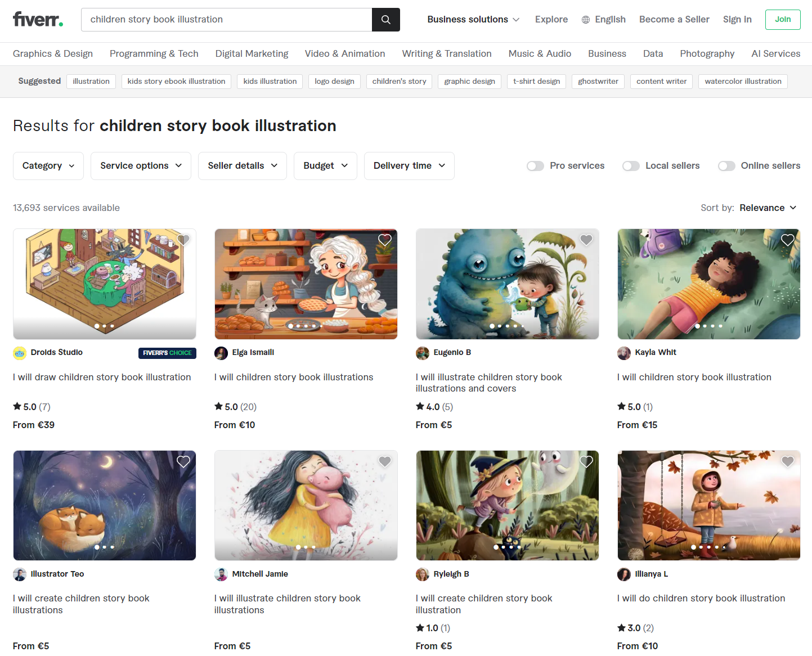Select the watercolor illustration suggested tag
This screenshot has height=656, width=812.
coord(743,82)
